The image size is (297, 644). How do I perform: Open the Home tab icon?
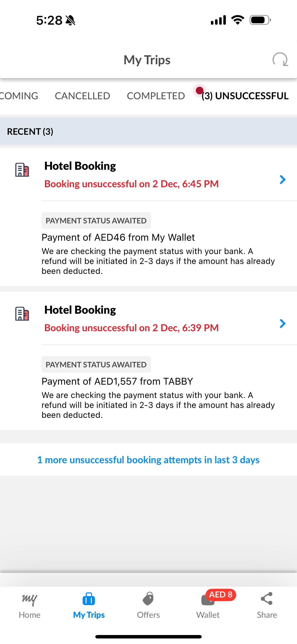click(29, 600)
